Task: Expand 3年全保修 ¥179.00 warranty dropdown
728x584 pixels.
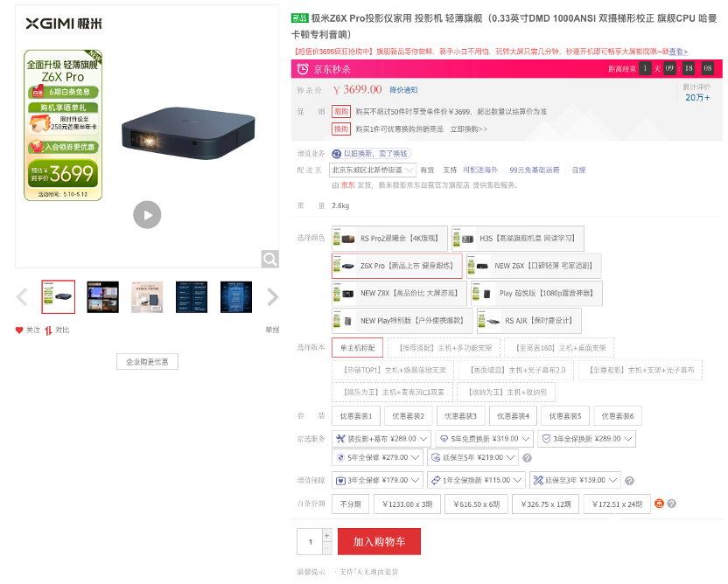Action: pyautogui.click(x=377, y=480)
